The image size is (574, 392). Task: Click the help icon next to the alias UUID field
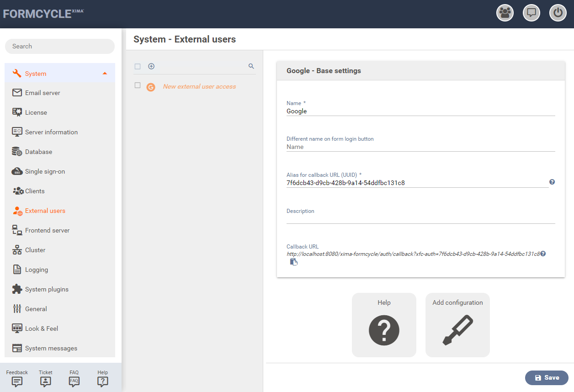coord(552,182)
